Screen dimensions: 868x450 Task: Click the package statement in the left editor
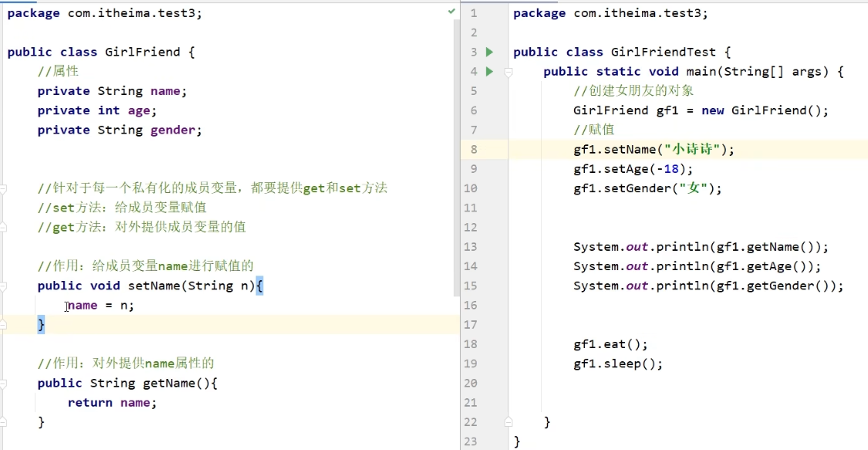pos(105,13)
